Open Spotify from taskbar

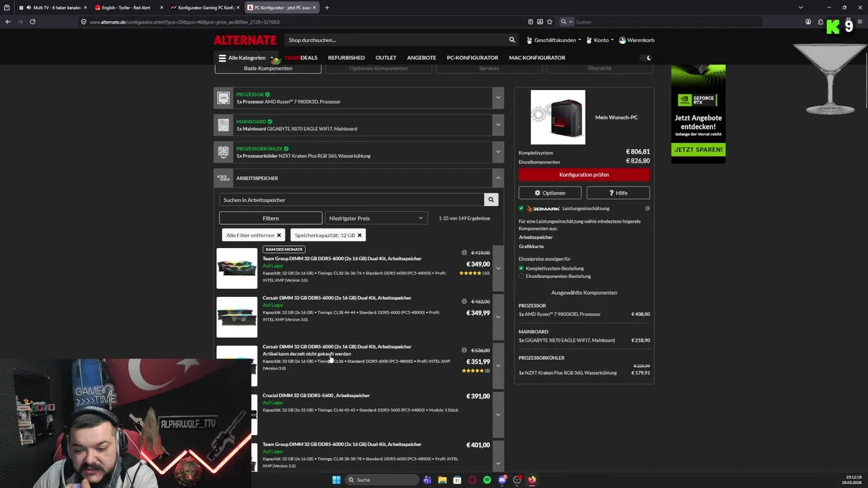coord(487,480)
